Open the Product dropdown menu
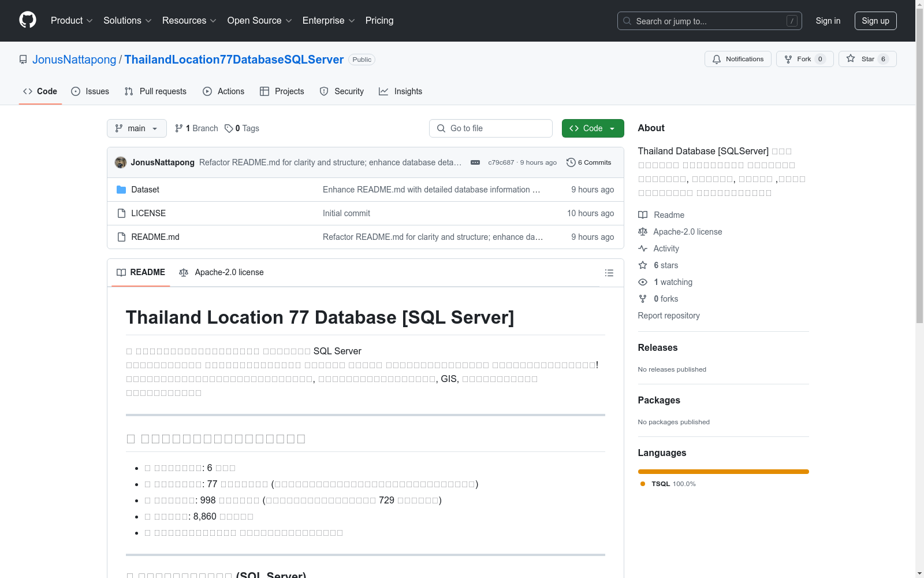The width and height of the screenshot is (924, 578). (72, 21)
